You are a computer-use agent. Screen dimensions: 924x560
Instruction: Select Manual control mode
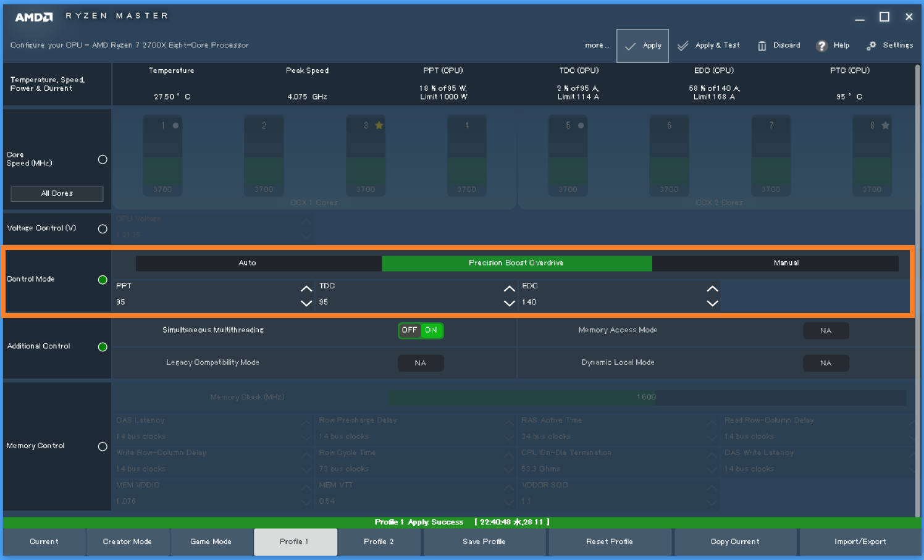coord(776,263)
